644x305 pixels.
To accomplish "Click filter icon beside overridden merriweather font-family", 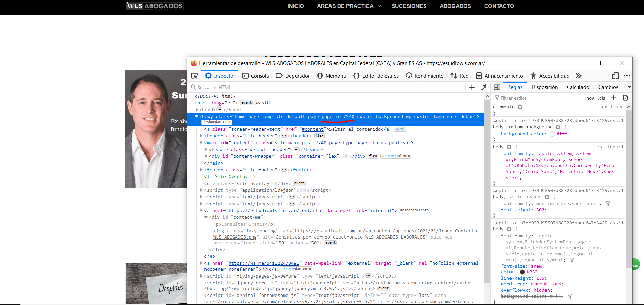I will [608, 204].
